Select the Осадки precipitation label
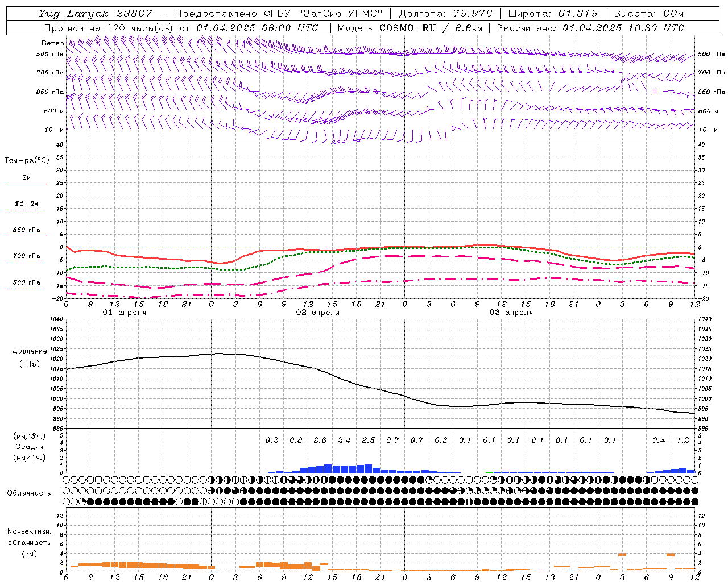The height and width of the screenshot is (582, 728). point(30,447)
